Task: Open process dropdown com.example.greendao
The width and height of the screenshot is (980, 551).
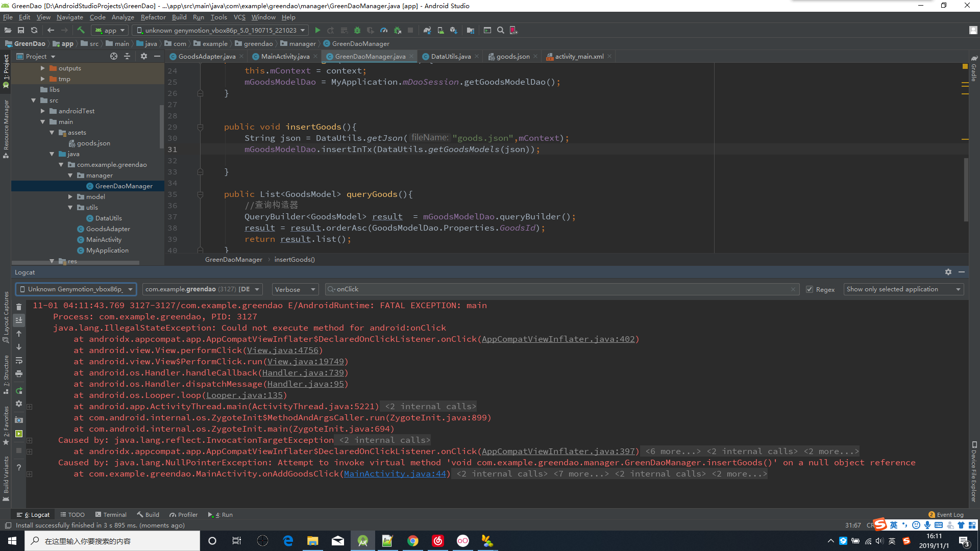Action: coord(203,289)
